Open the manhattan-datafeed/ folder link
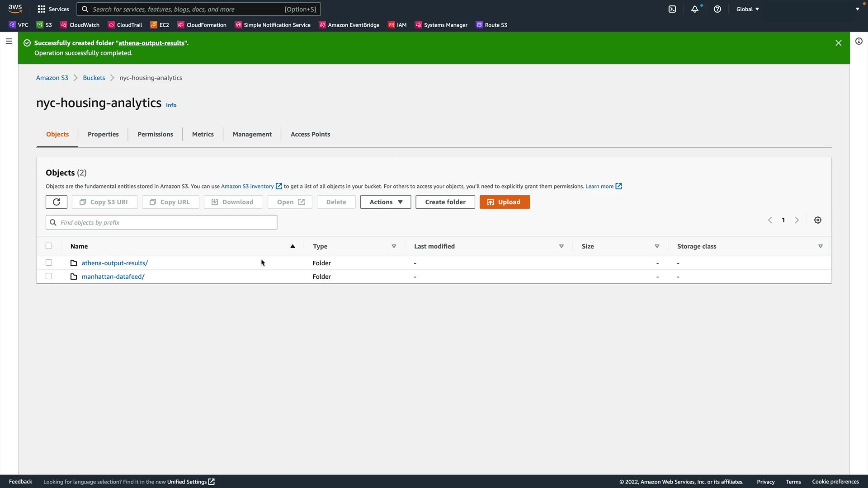 113,277
